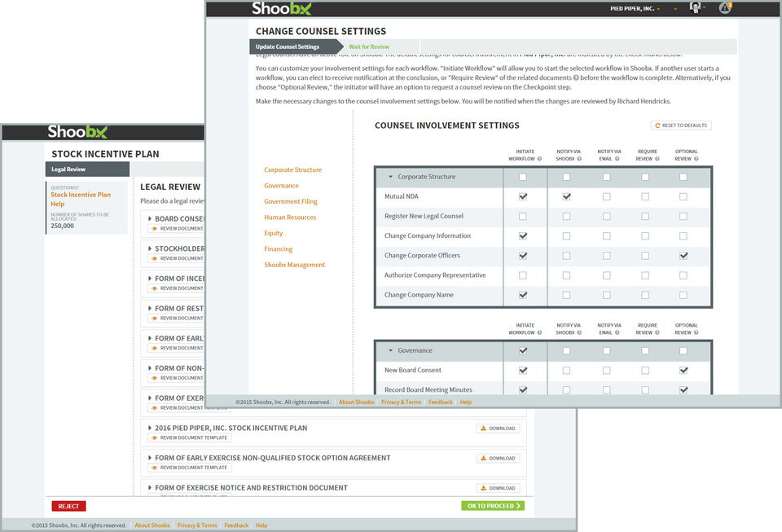
Task: Click the 250,000 shares allocated value
Action: pyautogui.click(x=62, y=226)
